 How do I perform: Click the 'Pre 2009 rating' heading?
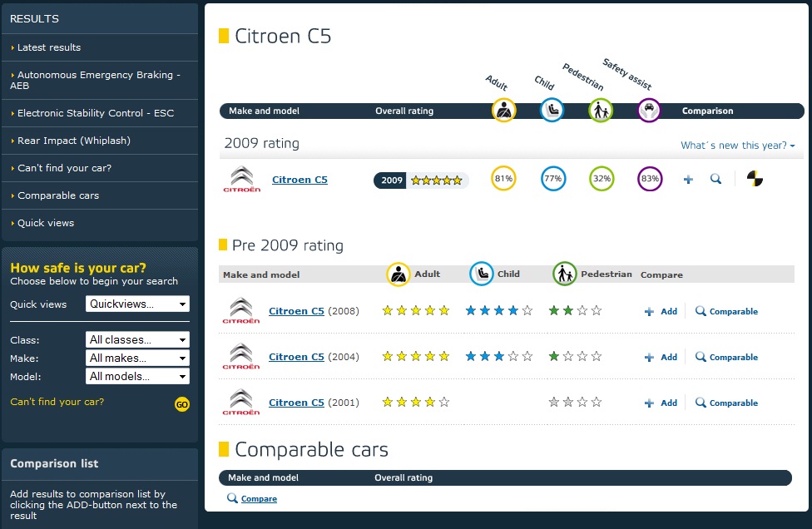pos(287,245)
